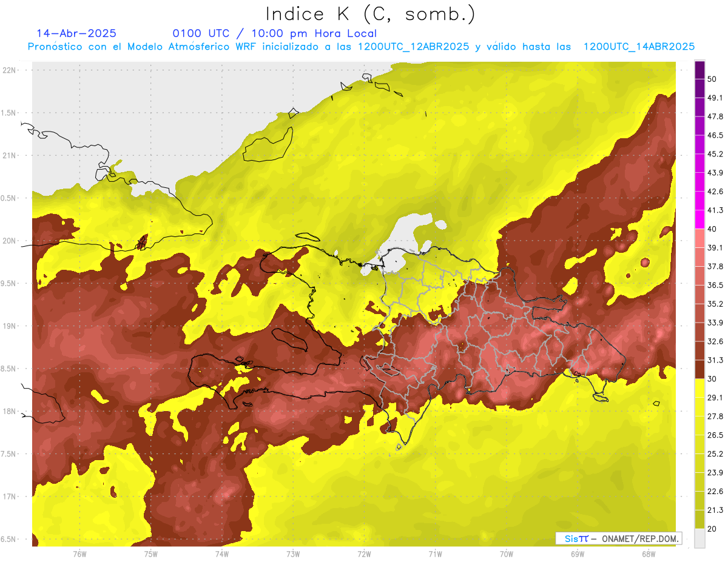Click the legend value '40'
The height and width of the screenshot is (562, 728).
[712, 229]
